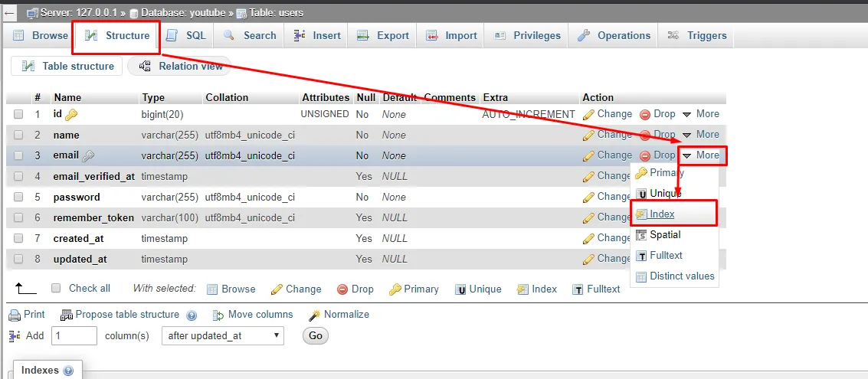Choose Fulltext in the More menu

(x=659, y=255)
